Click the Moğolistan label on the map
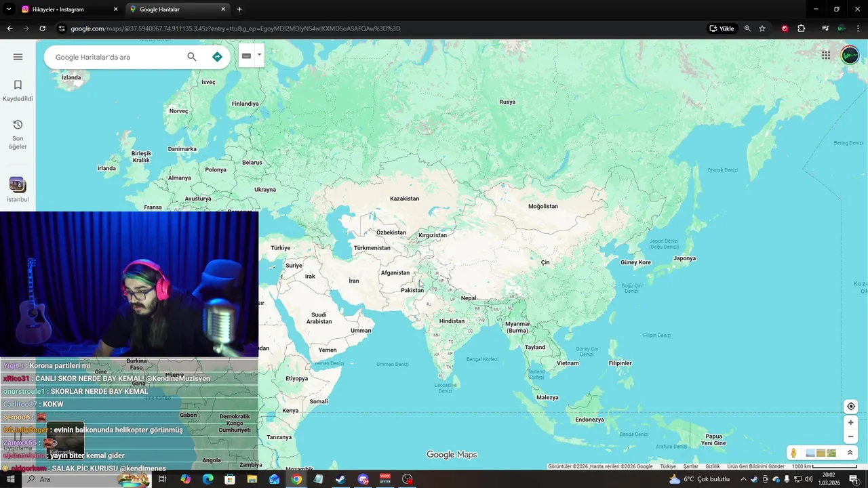 tap(542, 206)
